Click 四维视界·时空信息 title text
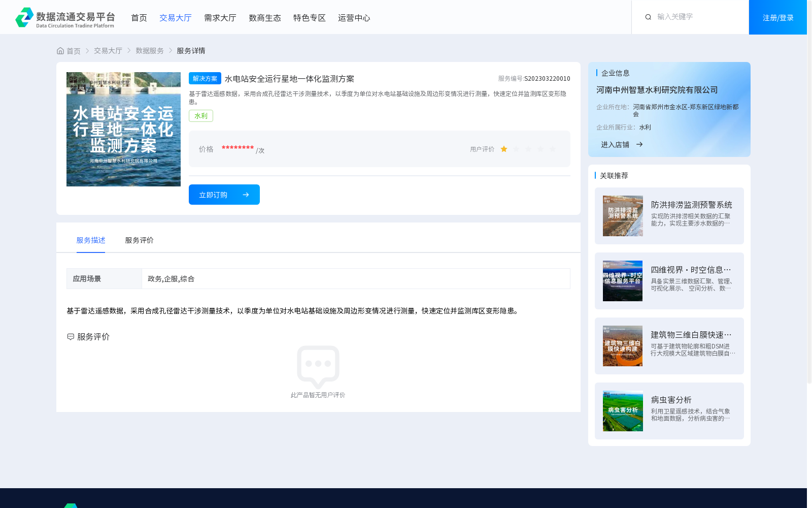 tap(691, 270)
